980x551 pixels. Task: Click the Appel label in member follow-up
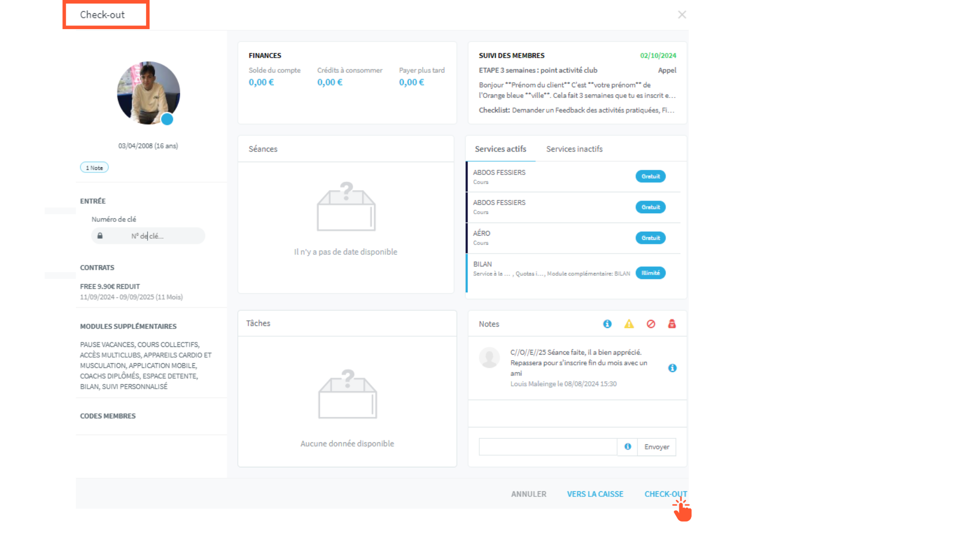[x=667, y=70]
